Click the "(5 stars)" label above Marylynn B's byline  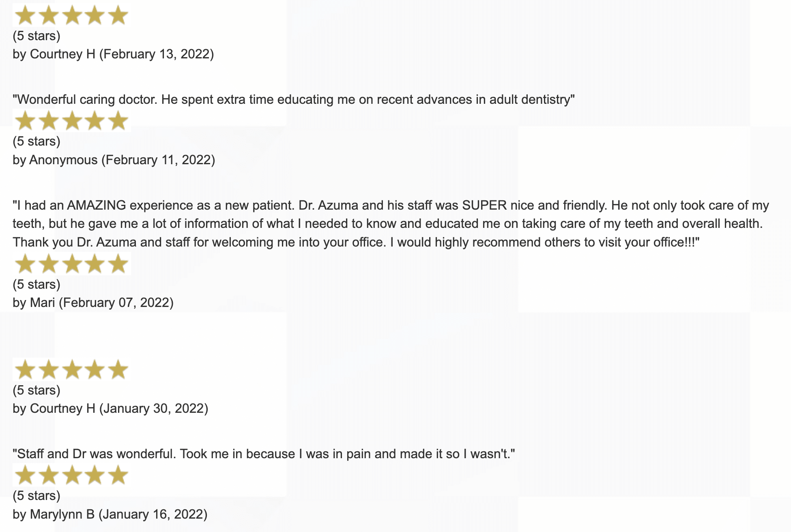37,496
